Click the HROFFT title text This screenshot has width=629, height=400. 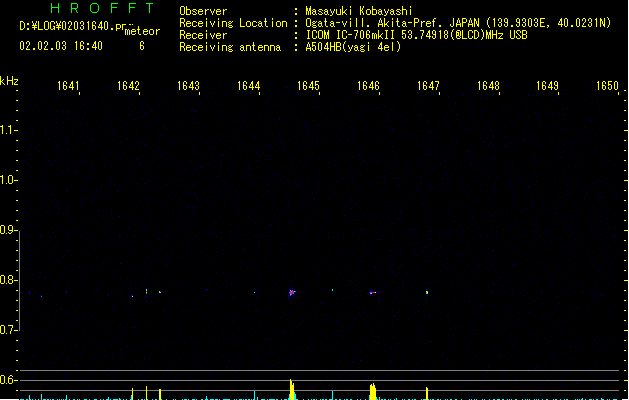[x=103, y=8]
